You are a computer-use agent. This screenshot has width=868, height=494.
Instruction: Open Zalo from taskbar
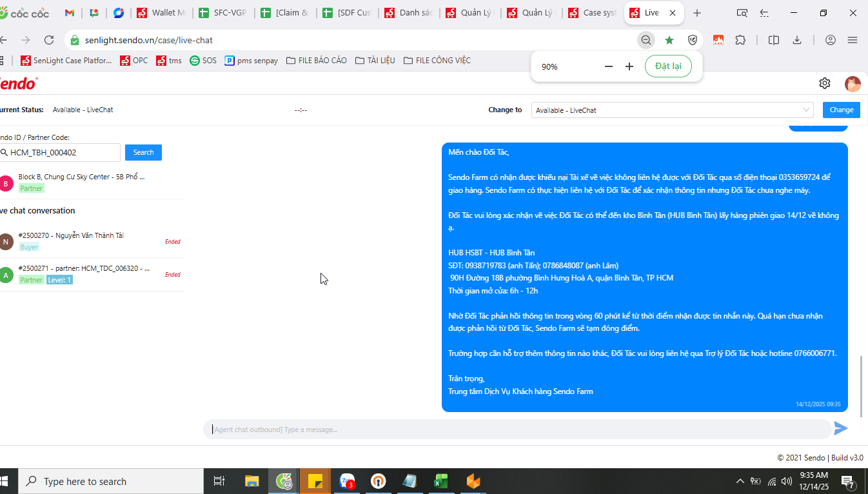point(347,482)
